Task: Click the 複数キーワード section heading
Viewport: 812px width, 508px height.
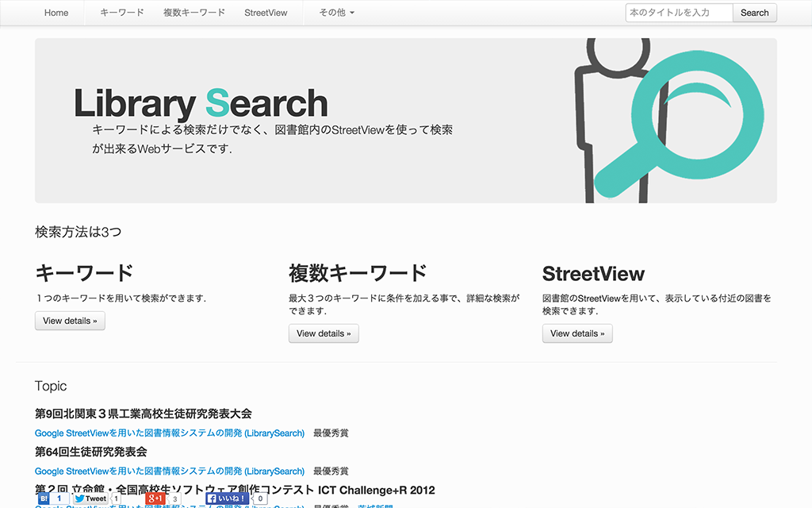Action: tap(358, 273)
